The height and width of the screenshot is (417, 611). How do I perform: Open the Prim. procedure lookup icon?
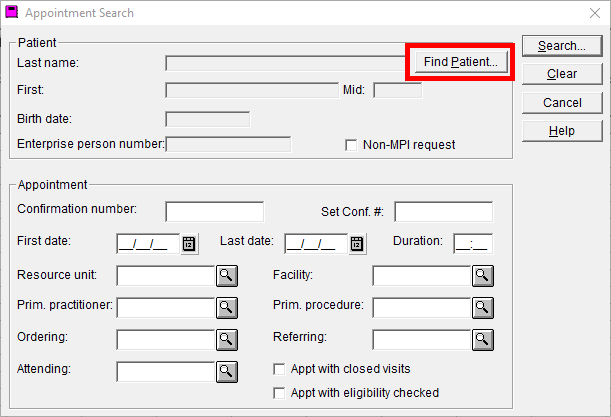click(482, 308)
